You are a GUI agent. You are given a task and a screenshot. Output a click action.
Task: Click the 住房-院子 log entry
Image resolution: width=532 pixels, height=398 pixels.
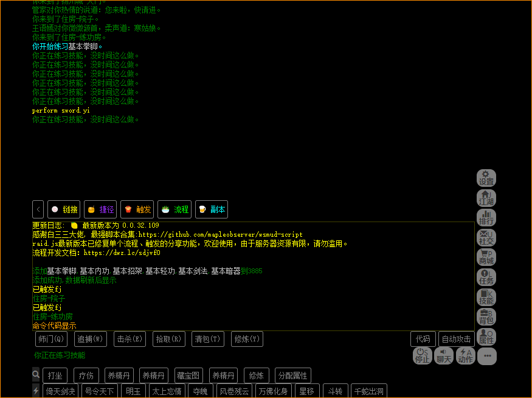(x=49, y=298)
